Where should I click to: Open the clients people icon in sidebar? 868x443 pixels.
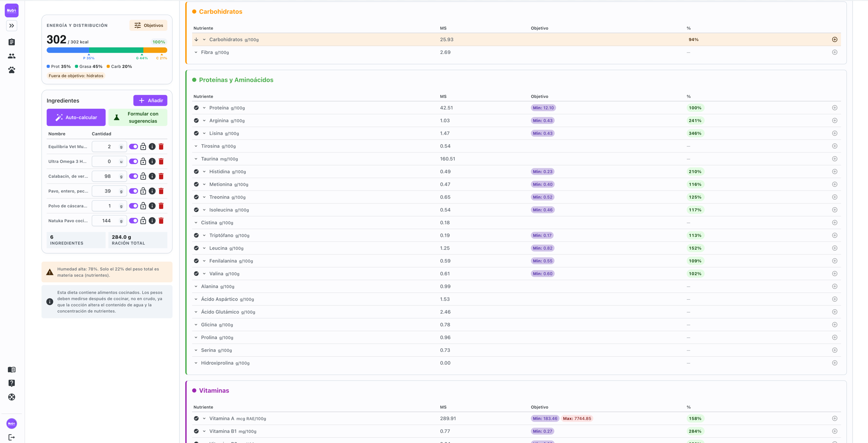(x=12, y=56)
